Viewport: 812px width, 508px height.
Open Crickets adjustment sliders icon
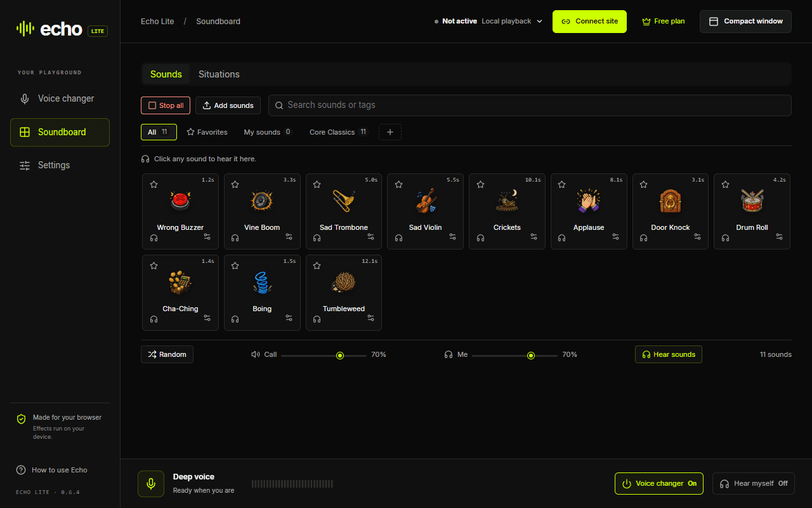point(534,237)
